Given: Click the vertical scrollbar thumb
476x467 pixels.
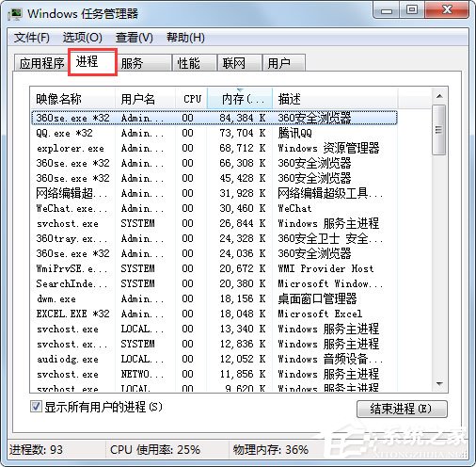Looking at the screenshot, I should pyautogui.click(x=439, y=130).
